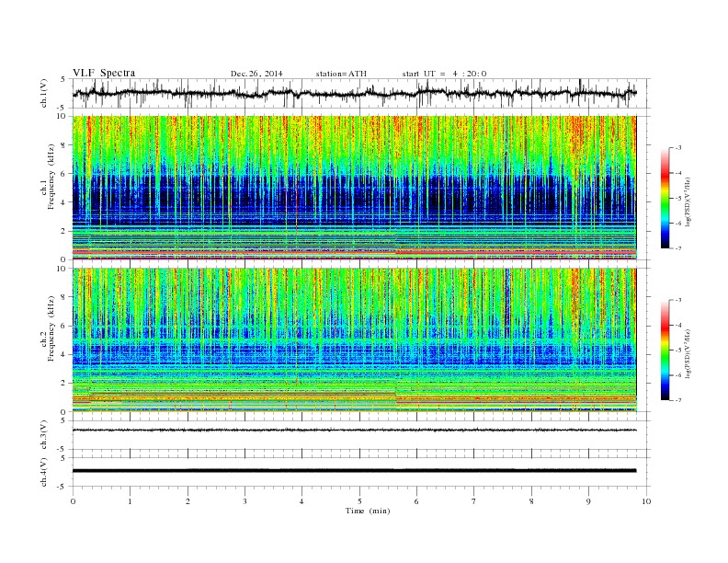Click the time axis tick label "8"
728x563 pixels.
pos(531,501)
